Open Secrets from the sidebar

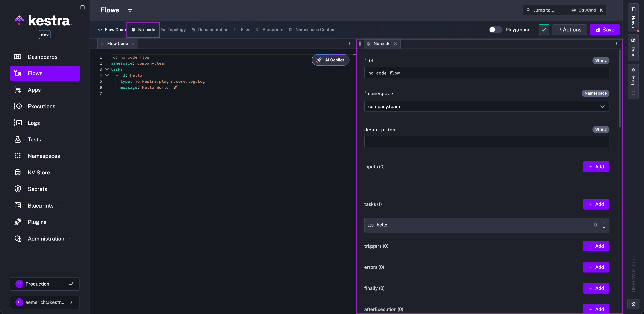tap(38, 189)
